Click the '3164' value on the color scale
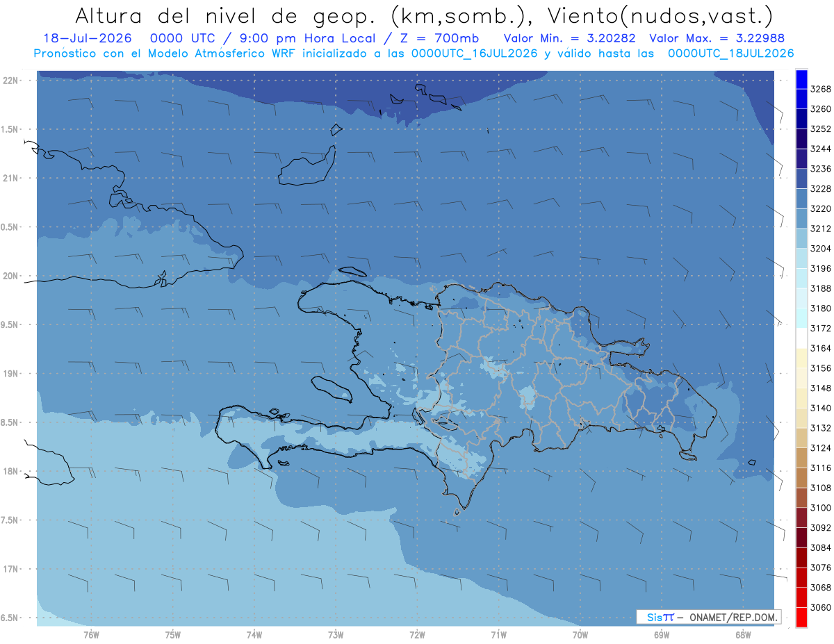 pos(820,348)
